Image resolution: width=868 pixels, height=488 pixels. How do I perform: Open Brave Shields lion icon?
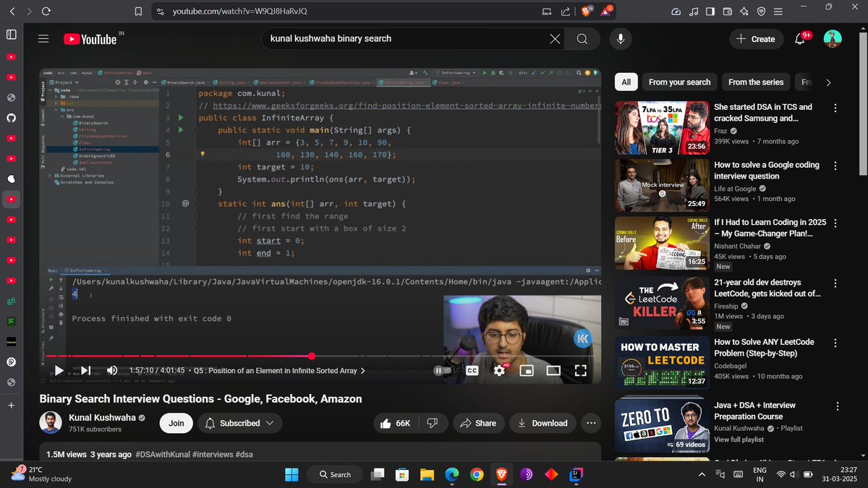tap(585, 12)
